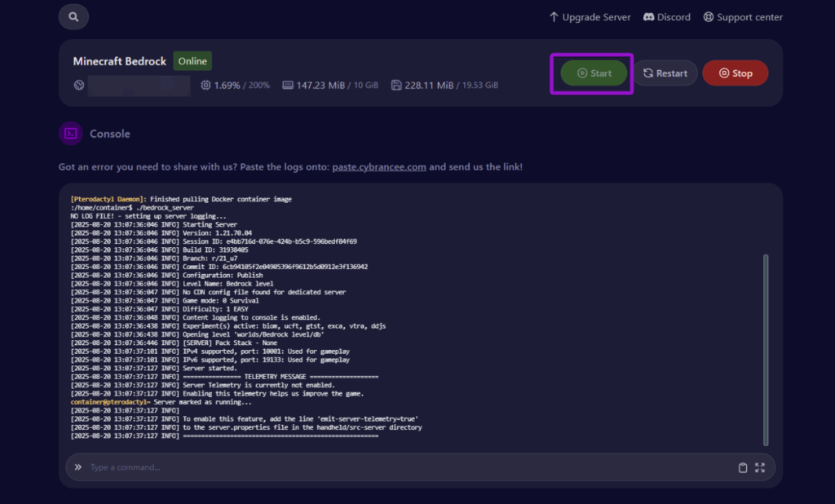Click the Support center lifebuoy icon
835x504 pixels.
tap(709, 17)
